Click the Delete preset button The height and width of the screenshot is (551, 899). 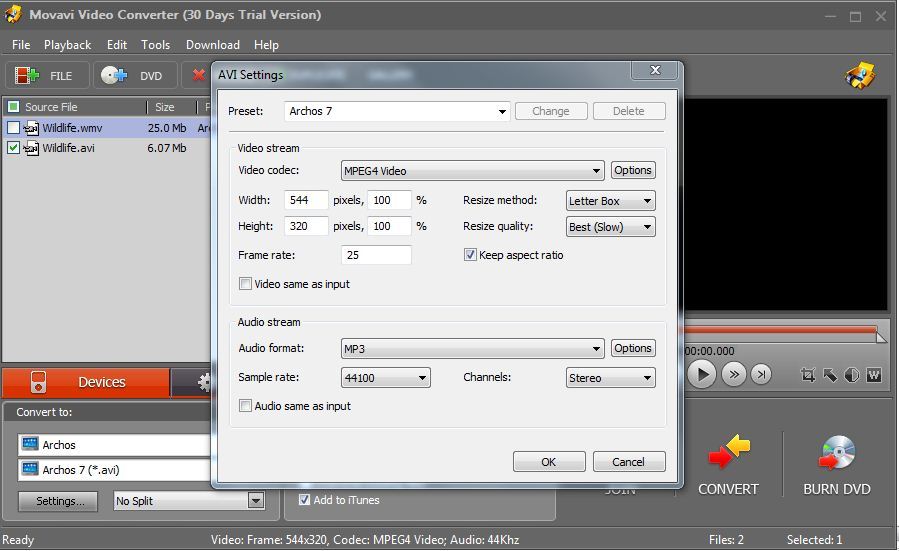[x=629, y=111]
